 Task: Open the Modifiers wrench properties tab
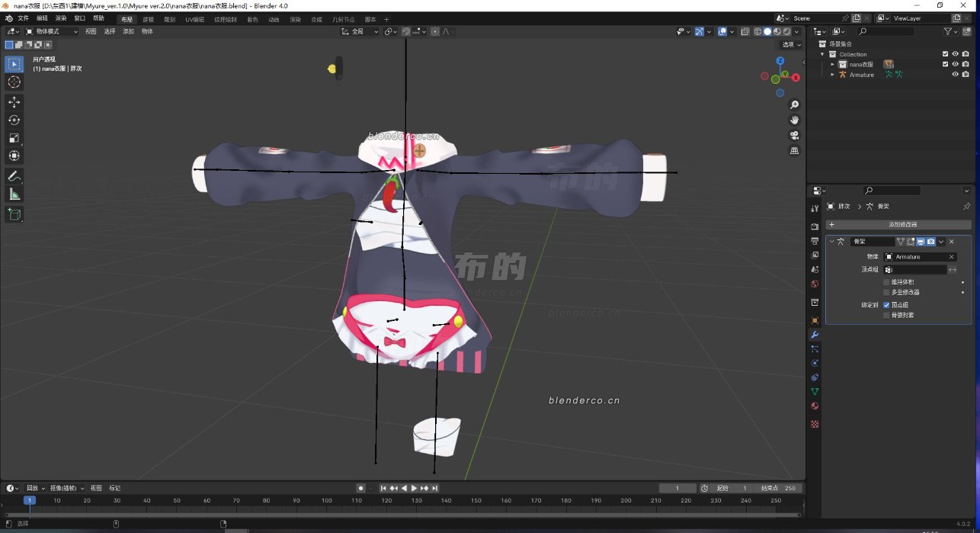pos(815,335)
